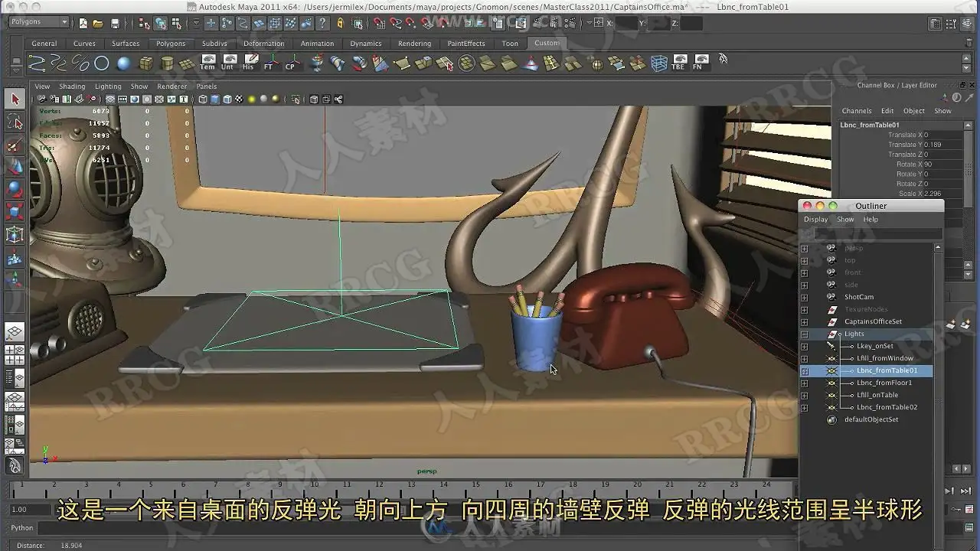Switch to the Curves shelf tab
Screen dimensions: 980x551
(84, 44)
